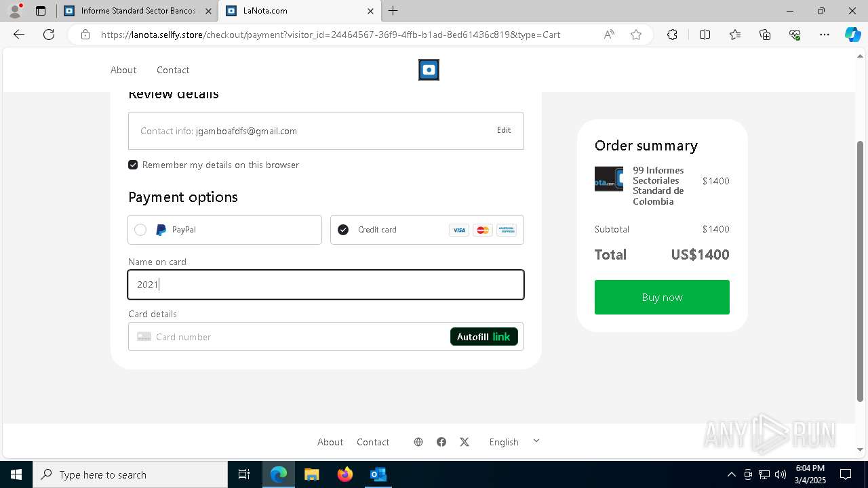Open Contact in top navigation

(173, 70)
